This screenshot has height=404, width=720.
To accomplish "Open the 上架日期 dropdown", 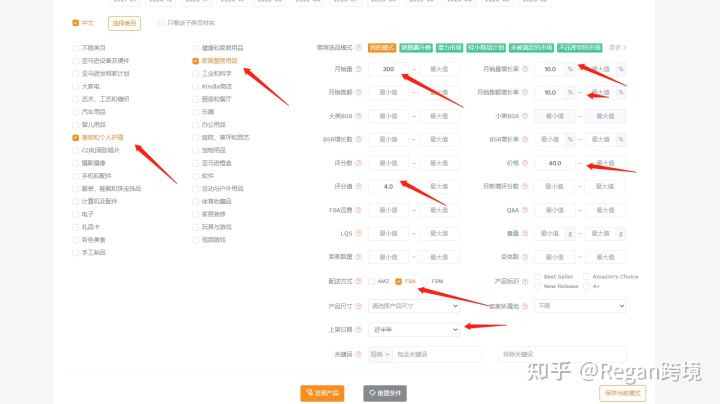I will (x=414, y=330).
